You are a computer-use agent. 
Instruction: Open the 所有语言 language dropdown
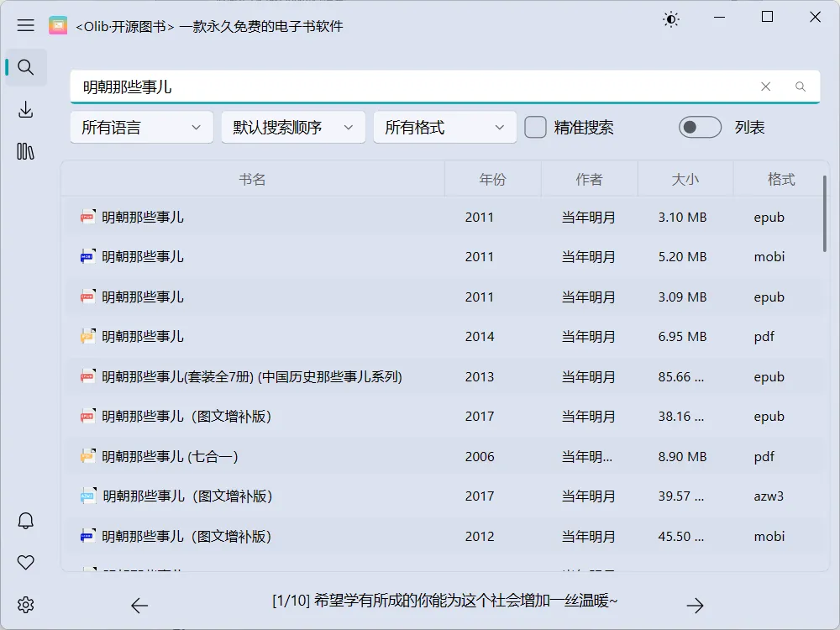(142, 127)
